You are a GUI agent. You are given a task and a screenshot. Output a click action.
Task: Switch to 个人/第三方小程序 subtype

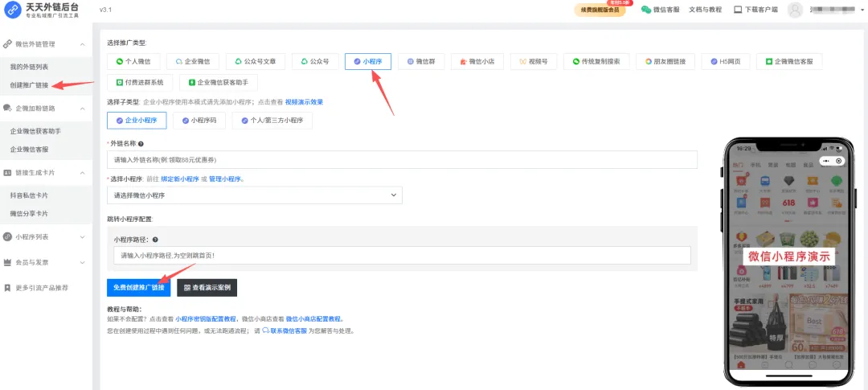272,120
